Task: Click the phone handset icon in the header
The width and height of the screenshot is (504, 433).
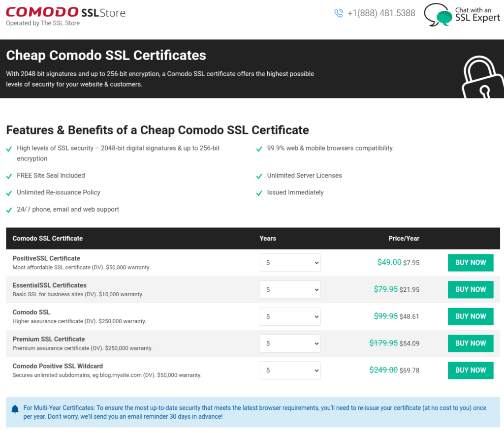Action: click(x=339, y=13)
